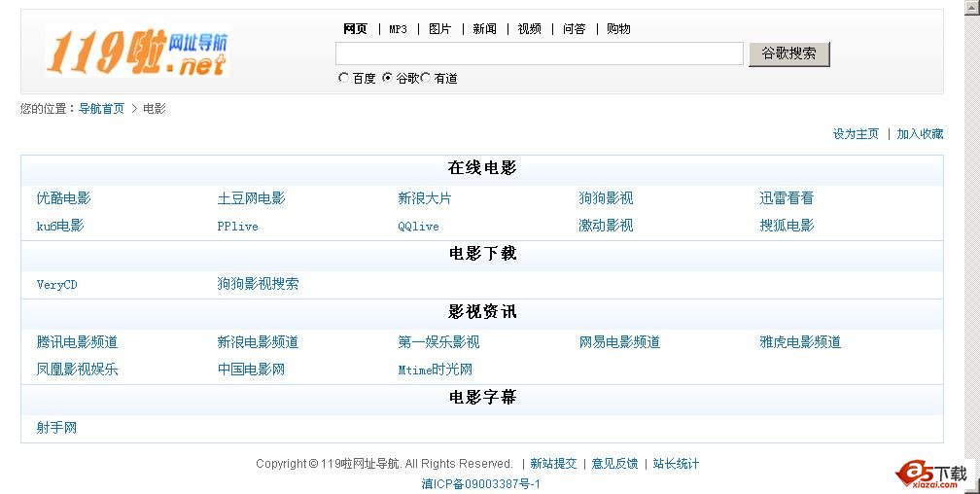Image resolution: width=980 pixels, height=494 pixels.
Task: Select the 网页 search tab
Action: coord(355,29)
